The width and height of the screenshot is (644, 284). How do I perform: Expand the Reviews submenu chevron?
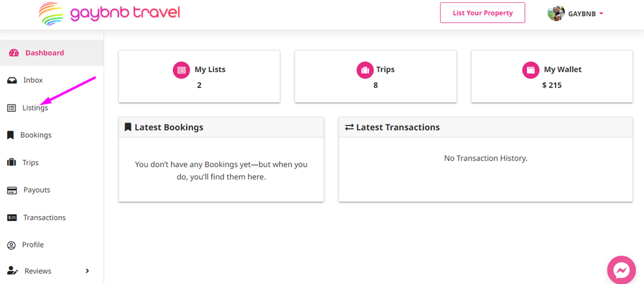tap(87, 271)
